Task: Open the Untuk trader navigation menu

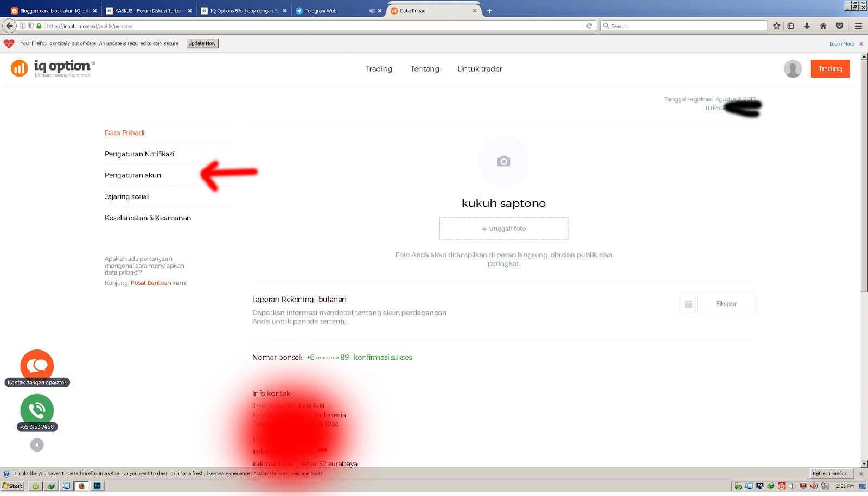Action: click(x=480, y=69)
